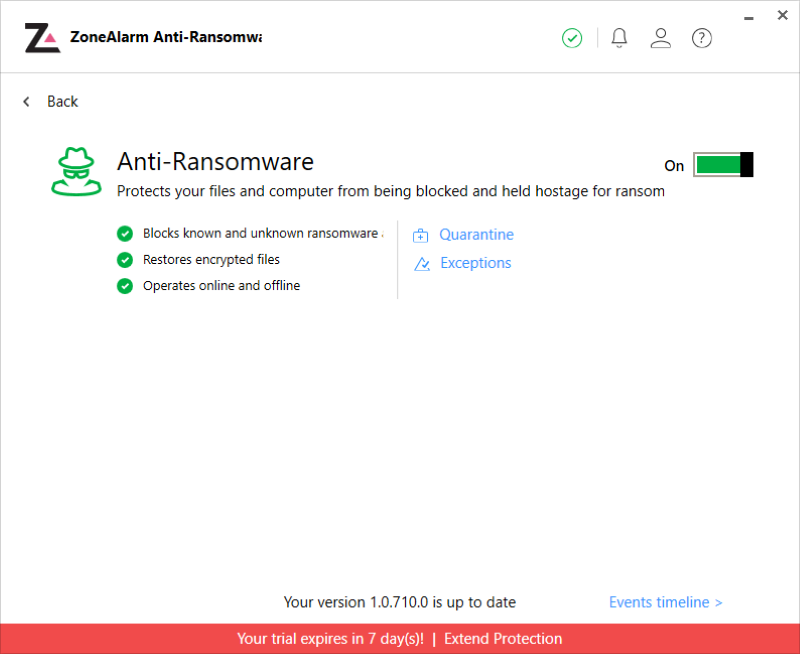
Task: Click the green protection status checkmark icon
Action: coord(572,38)
